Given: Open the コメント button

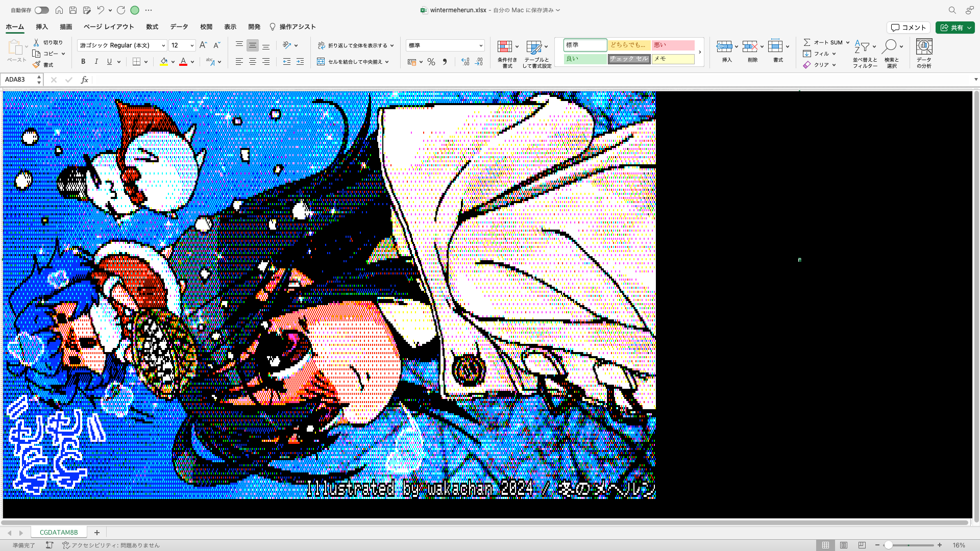Looking at the screenshot, I should (x=909, y=28).
